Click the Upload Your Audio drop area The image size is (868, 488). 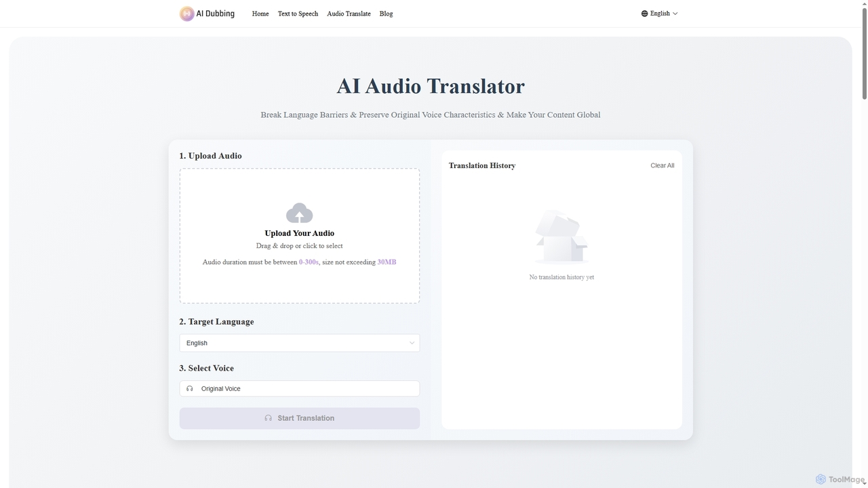[x=299, y=235]
